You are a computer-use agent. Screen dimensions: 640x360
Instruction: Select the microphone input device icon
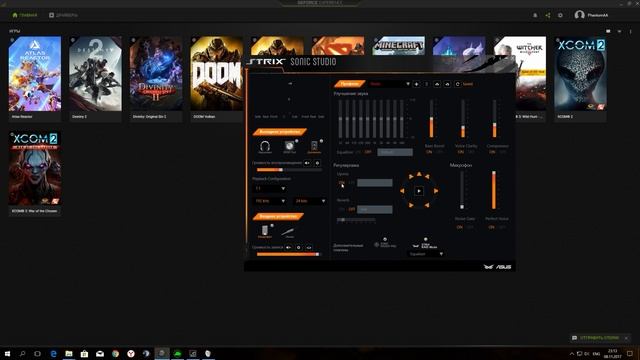[x=265, y=231]
